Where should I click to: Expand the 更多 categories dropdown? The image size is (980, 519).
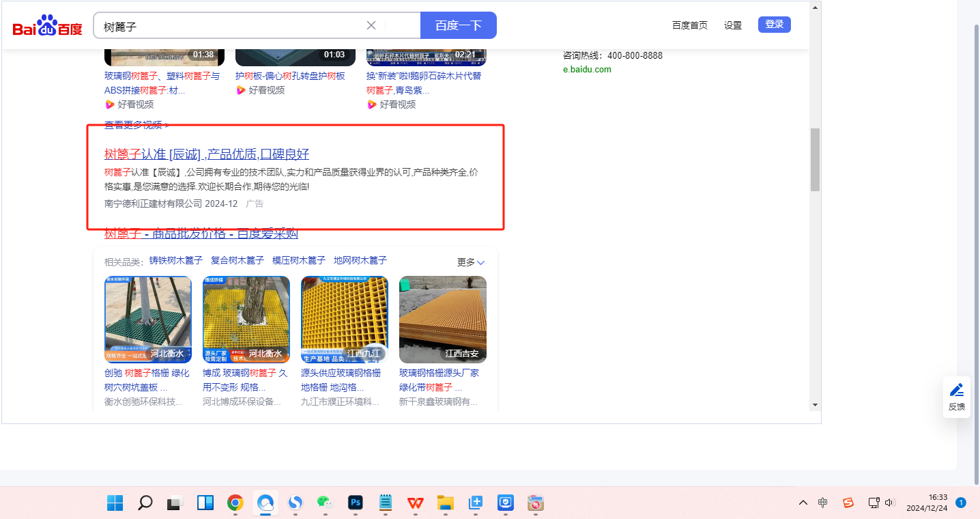point(471,262)
